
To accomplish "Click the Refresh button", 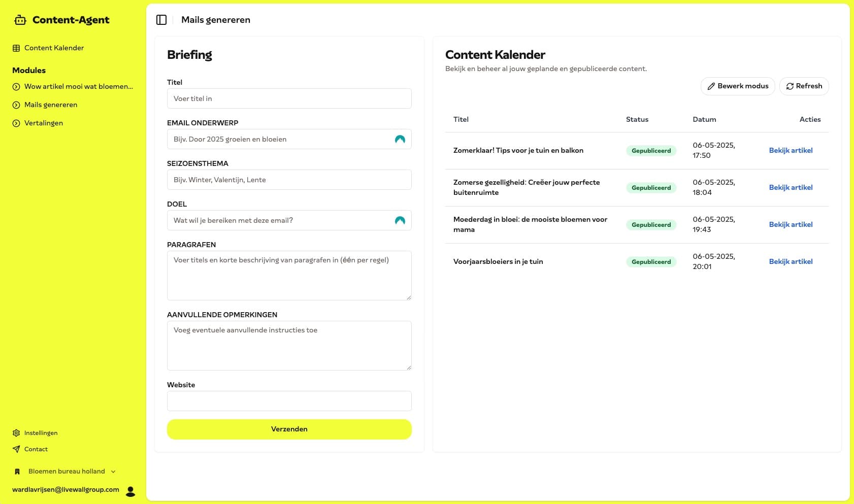I will [x=804, y=86].
